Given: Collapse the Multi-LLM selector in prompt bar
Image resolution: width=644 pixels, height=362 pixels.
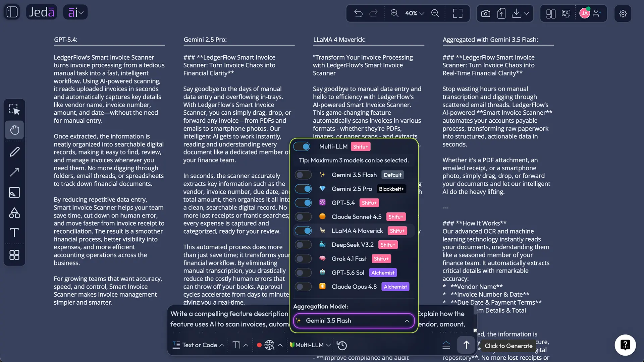Looking at the screenshot, I should [310, 345].
